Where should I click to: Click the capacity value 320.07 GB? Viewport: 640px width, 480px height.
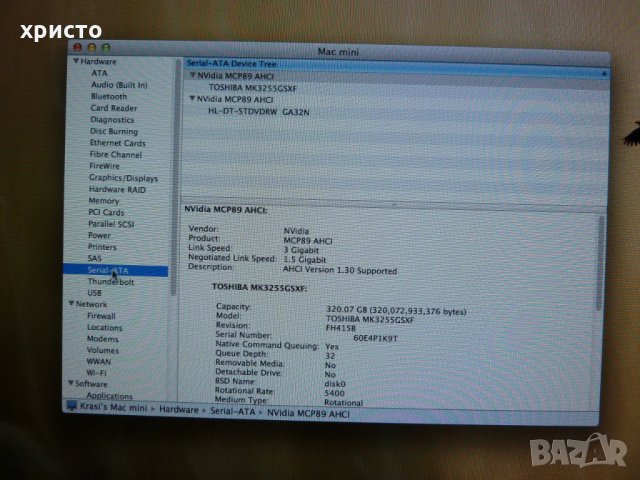[396, 311]
